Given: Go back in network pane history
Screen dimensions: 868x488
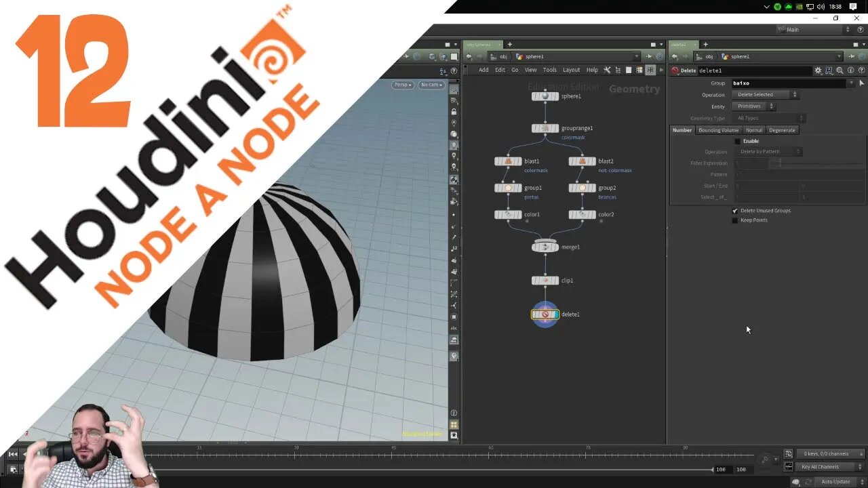Looking at the screenshot, I should pos(469,56).
